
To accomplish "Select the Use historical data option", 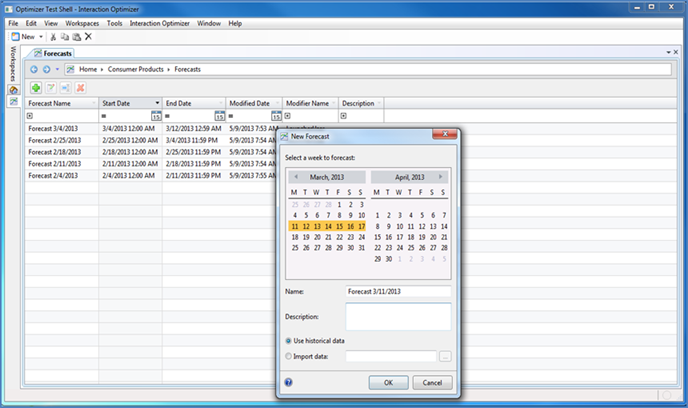I will click(x=290, y=341).
